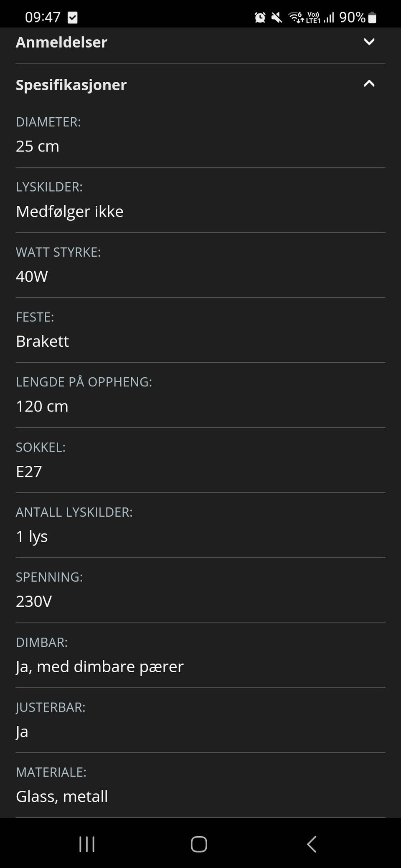
Task: Tap the Wi-Fi status icon
Action: tap(296, 18)
